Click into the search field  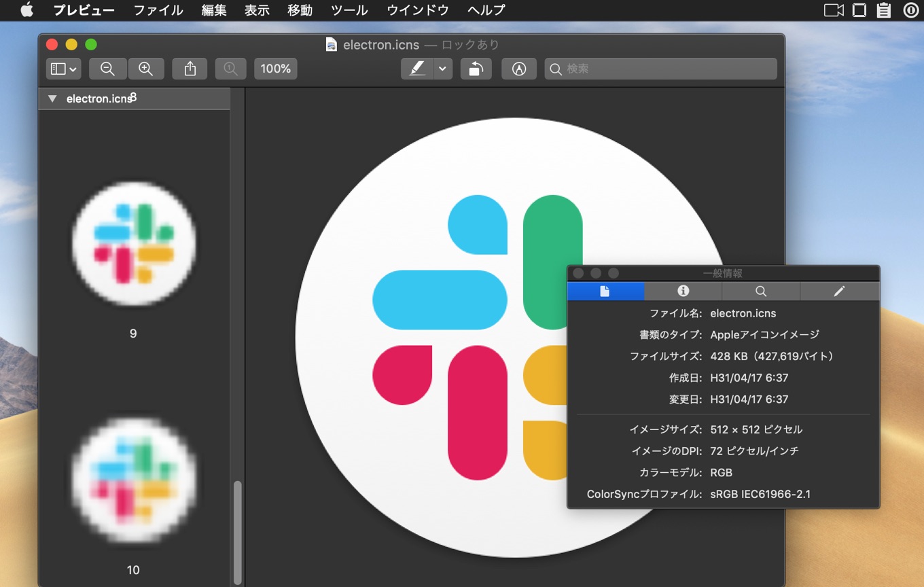[660, 69]
